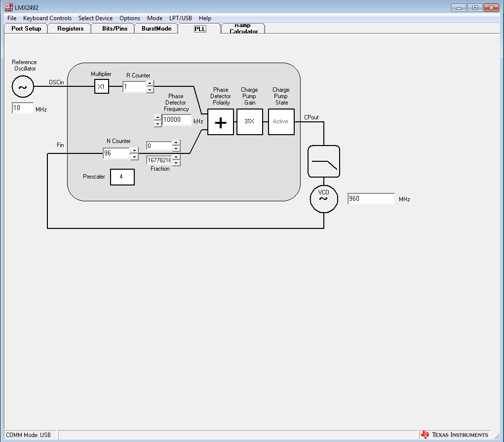Click the VCO frequency 960 MHz field
Viewport: 504px width, 442px height.
click(x=371, y=198)
